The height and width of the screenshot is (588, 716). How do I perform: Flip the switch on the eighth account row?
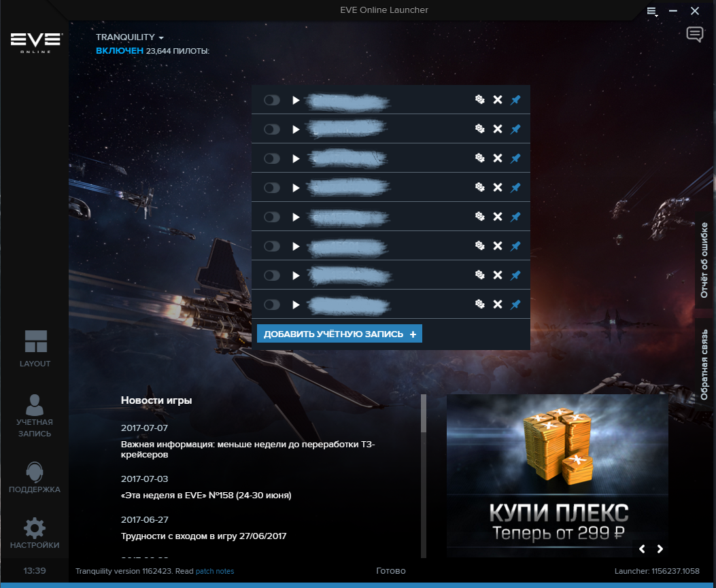[272, 305]
